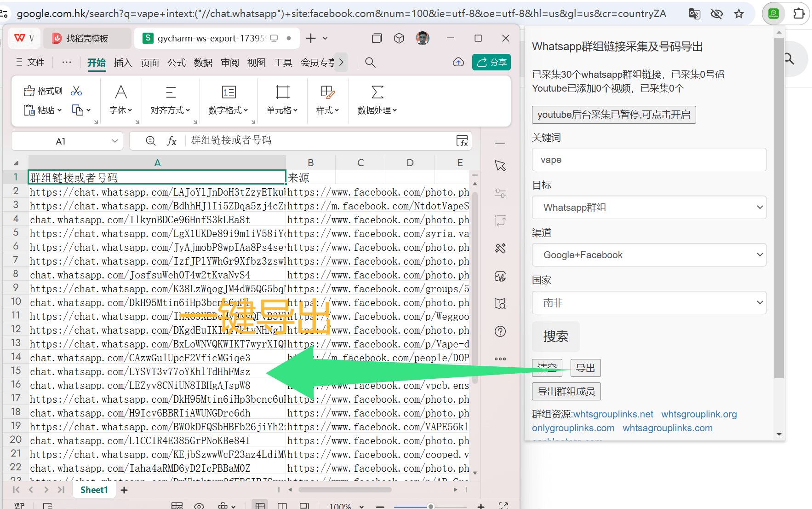The image size is (812, 509).
Task: Click the formula bar expand icon
Action: 462,141
